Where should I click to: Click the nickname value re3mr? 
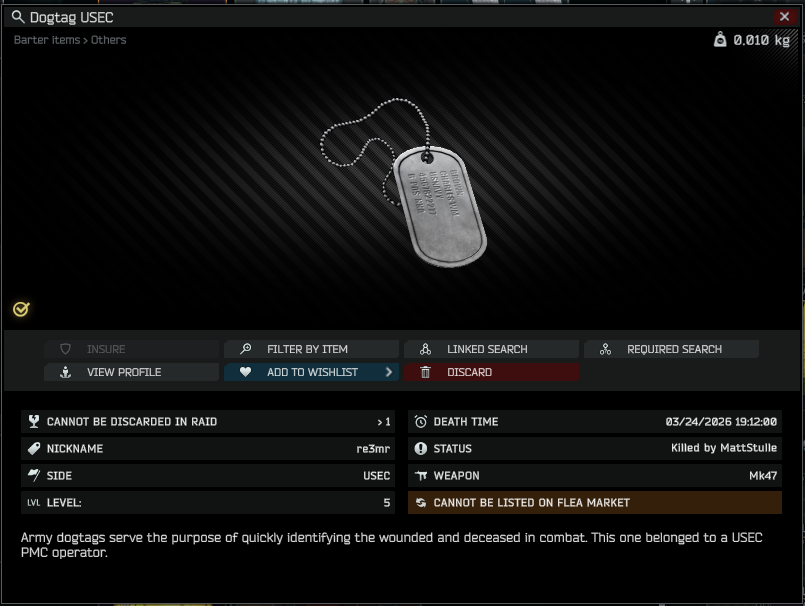click(x=373, y=449)
